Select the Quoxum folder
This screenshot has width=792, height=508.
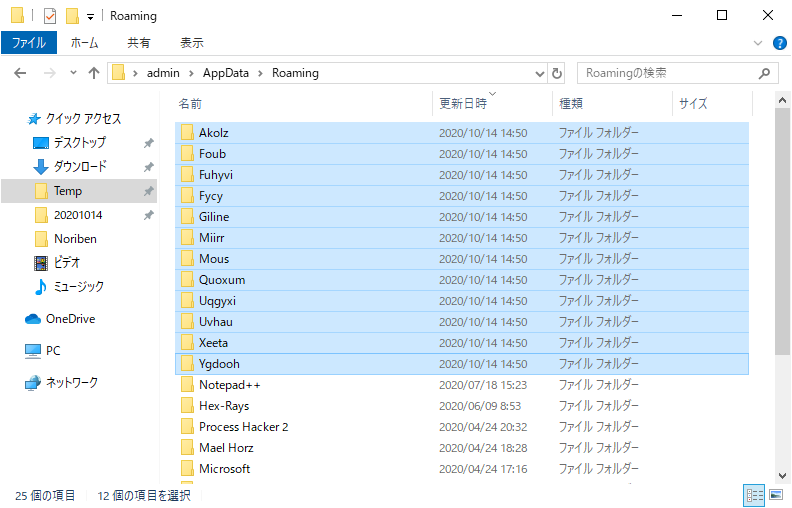462,280
